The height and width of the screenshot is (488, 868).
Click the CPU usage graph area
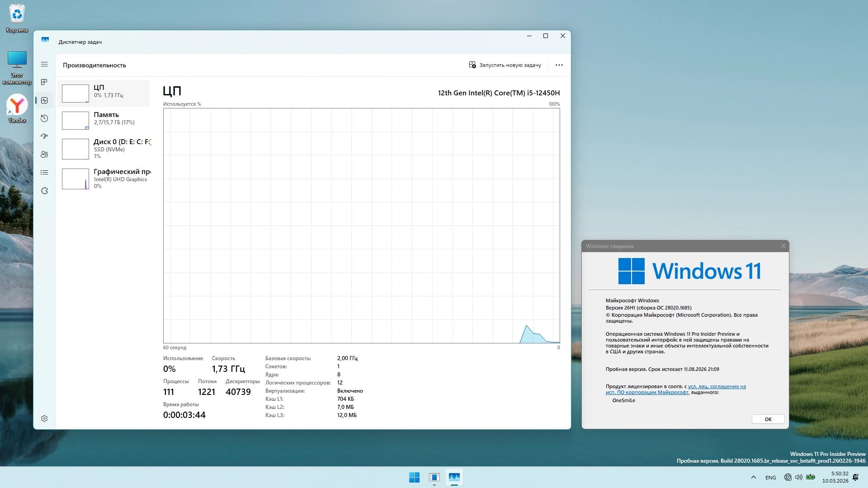[361, 225]
